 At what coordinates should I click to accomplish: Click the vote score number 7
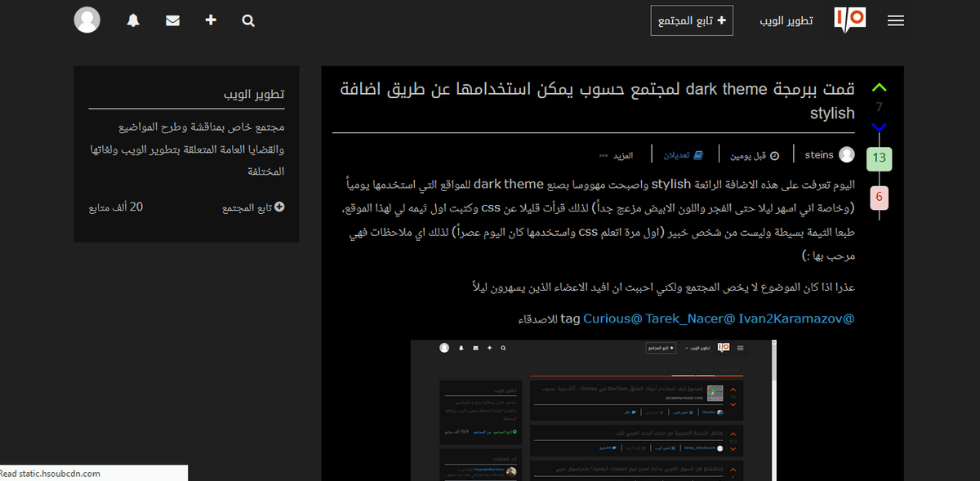click(880, 107)
